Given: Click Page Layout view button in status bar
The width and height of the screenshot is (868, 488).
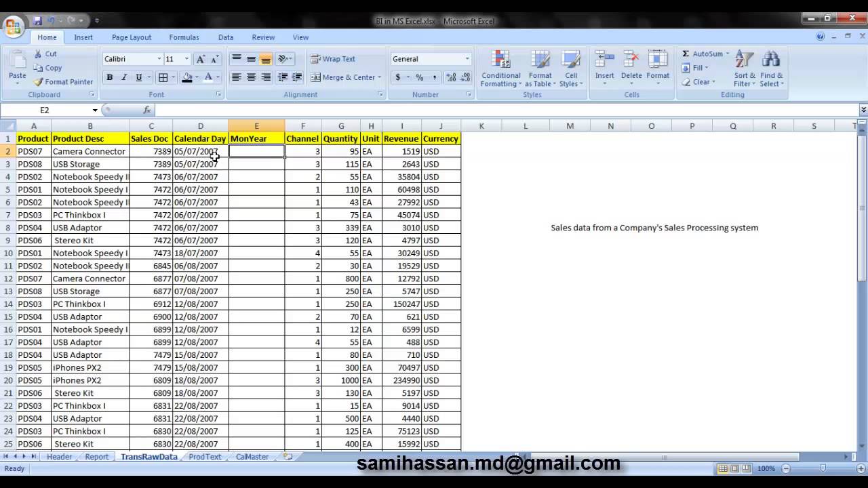Looking at the screenshot, I should point(734,468).
